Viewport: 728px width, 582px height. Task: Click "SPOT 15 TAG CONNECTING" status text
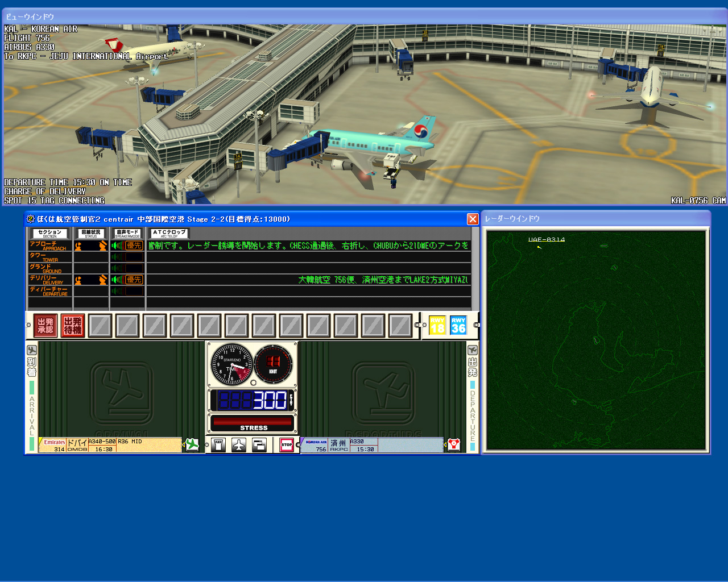coord(55,201)
